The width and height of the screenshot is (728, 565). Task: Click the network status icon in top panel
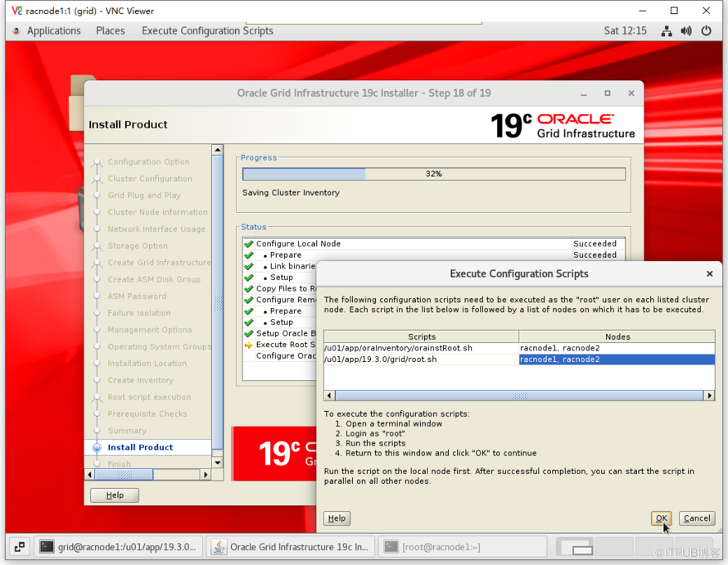pos(667,31)
